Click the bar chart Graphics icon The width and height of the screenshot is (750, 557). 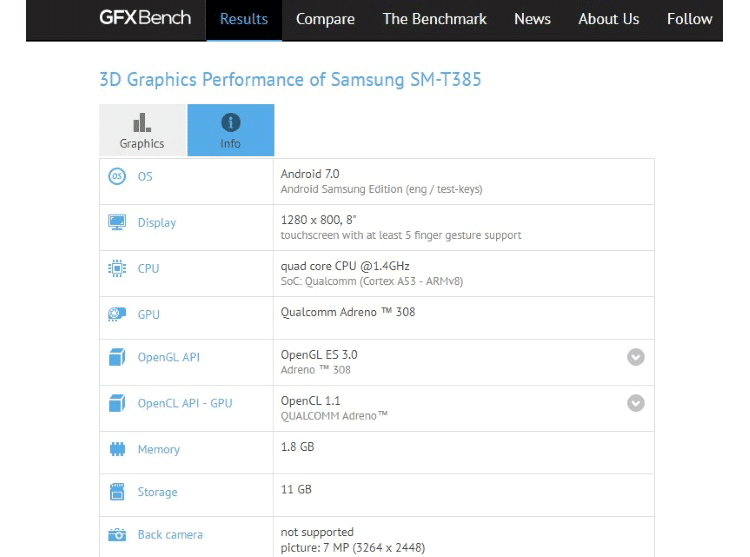pos(142,122)
